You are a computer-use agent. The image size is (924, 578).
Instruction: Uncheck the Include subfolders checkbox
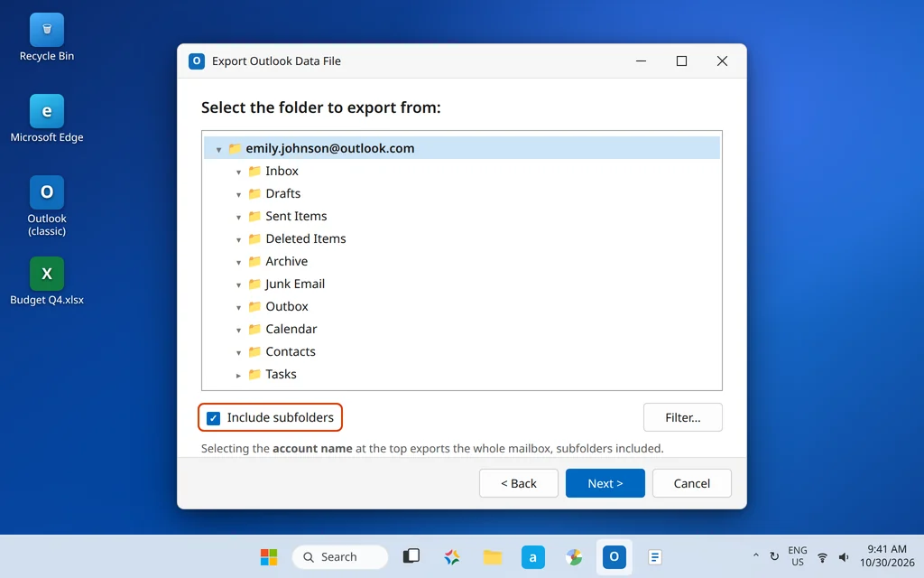pos(213,418)
